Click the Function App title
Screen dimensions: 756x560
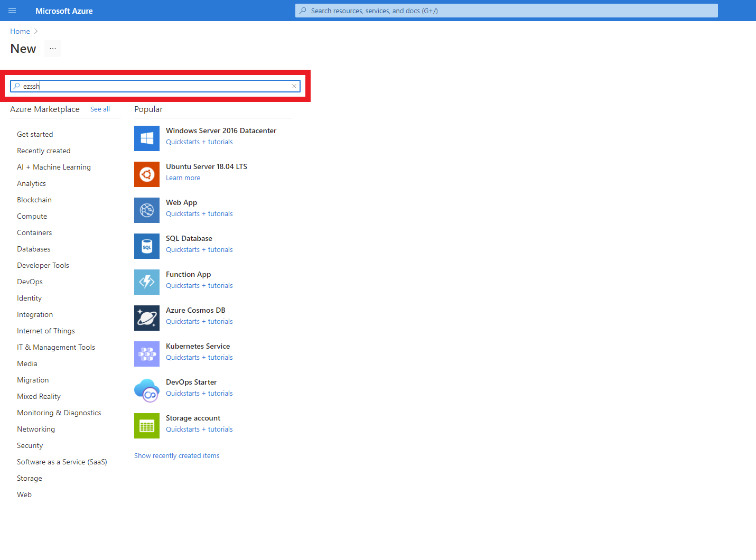pos(188,274)
